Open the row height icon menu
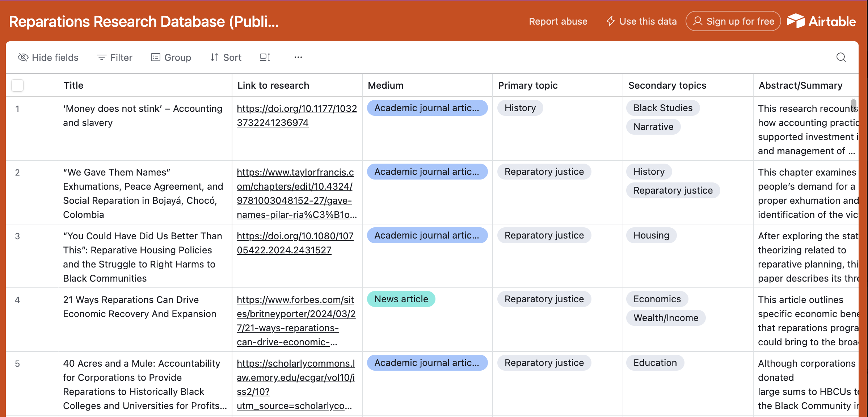 pyautogui.click(x=265, y=57)
